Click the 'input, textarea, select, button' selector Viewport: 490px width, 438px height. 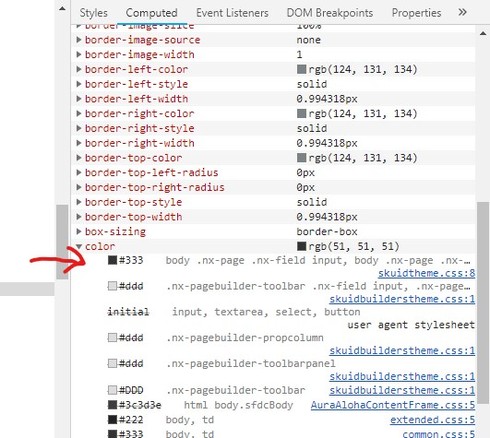pos(266,312)
